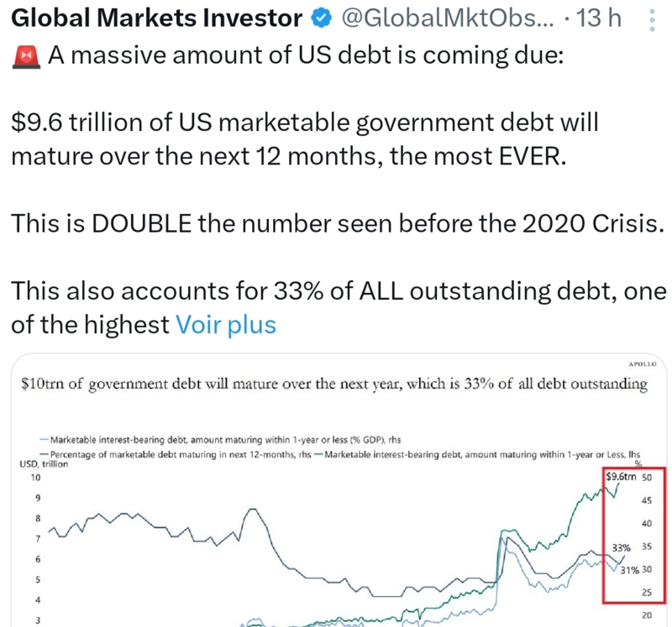672x627 pixels.
Task: Click the chart headline starting with $10trn
Action: click(333, 384)
